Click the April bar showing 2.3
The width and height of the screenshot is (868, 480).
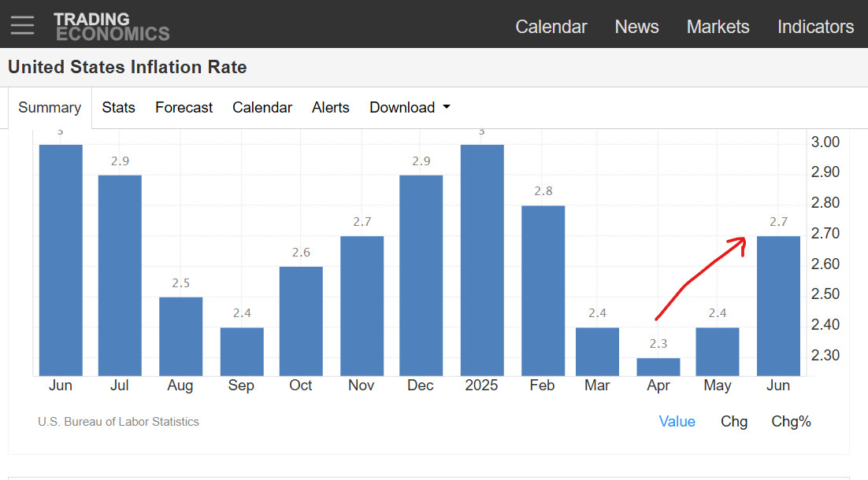pyautogui.click(x=658, y=367)
